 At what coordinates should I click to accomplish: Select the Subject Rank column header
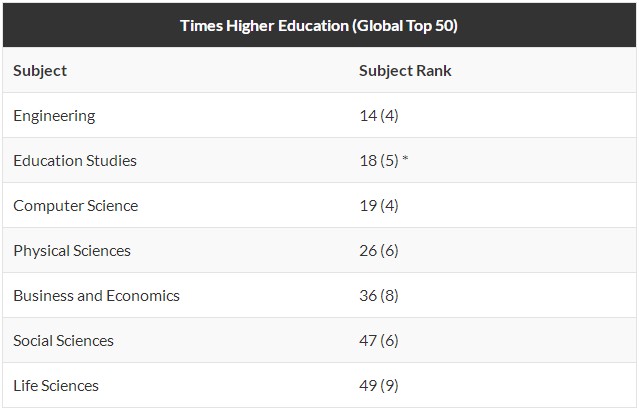pos(405,71)
